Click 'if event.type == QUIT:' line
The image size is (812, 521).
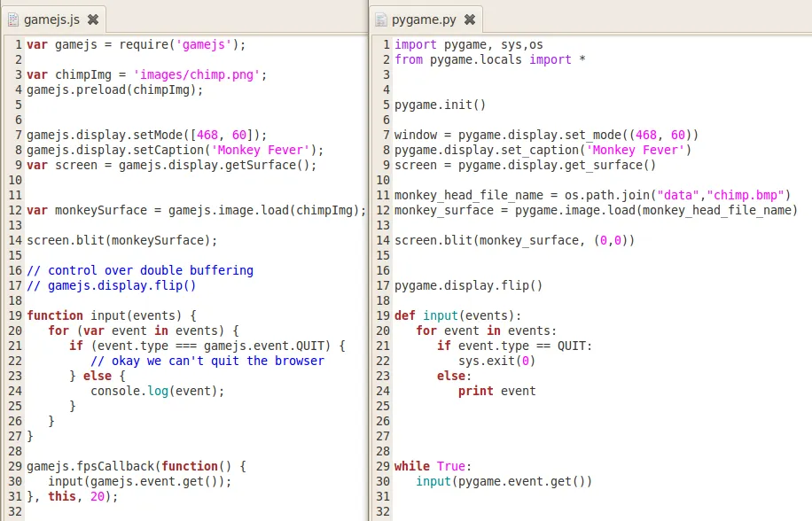click(x=514, y=346)
